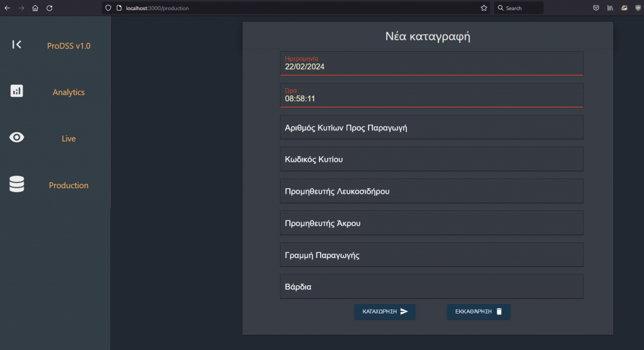Viewport: 644px width, 350px height.
Task: Open the Production menu item
Action: 69,186
